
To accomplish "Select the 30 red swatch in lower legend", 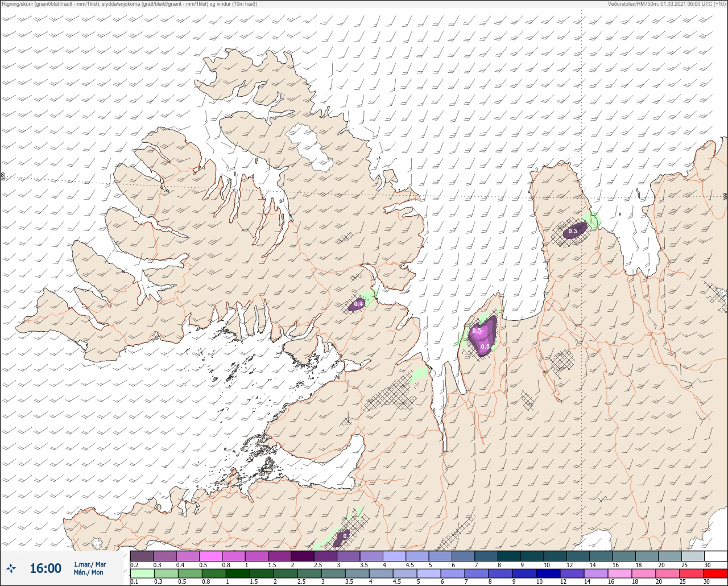I will (x=715, y=573).
